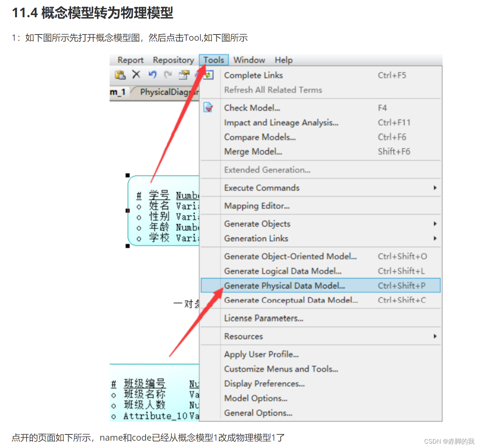Select Impact and Lineage Analysis...
The image size is (480, 448).
(x=320, y=123)
